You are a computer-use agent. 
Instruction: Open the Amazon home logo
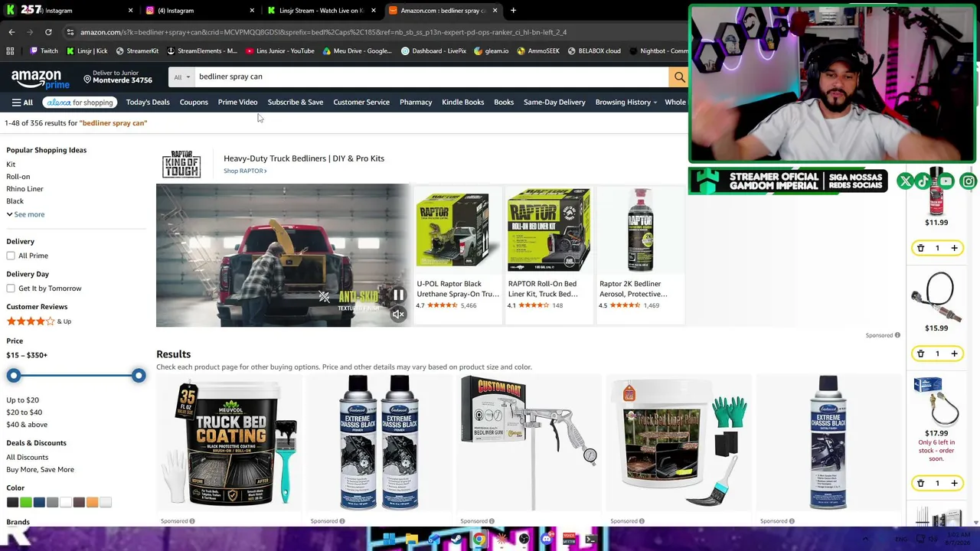41,78
